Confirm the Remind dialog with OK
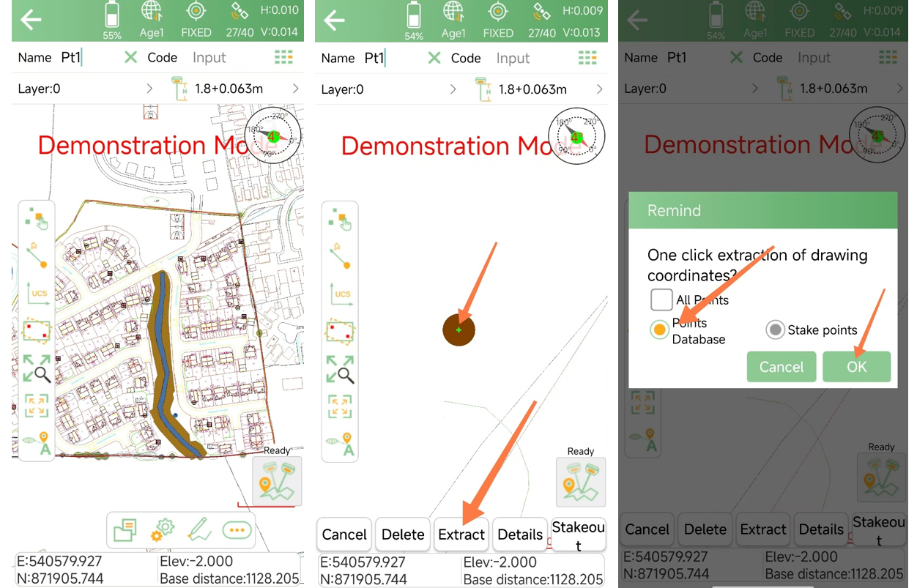 pyautogui.click(x=856, y=367)
